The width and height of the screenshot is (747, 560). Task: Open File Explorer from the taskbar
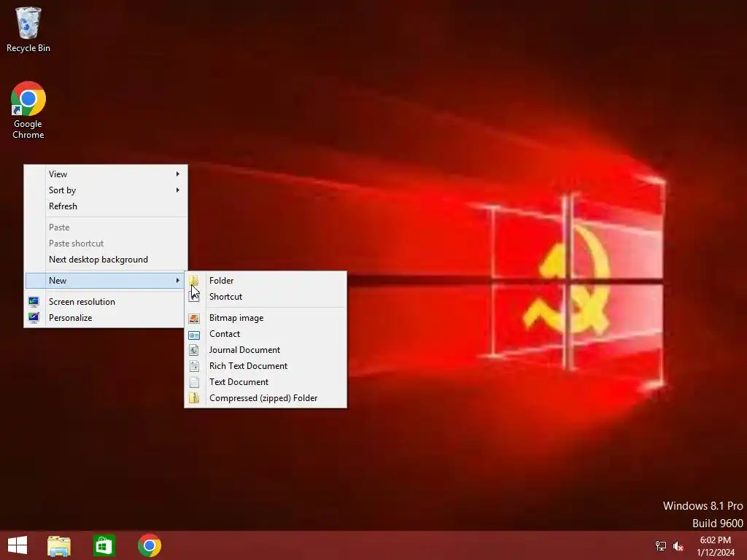[59, 545]
